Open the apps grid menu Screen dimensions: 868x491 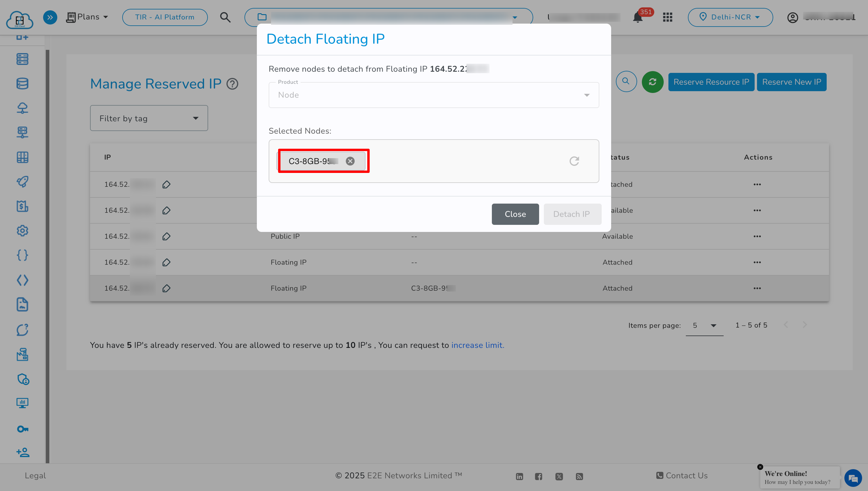pos(667,17)
